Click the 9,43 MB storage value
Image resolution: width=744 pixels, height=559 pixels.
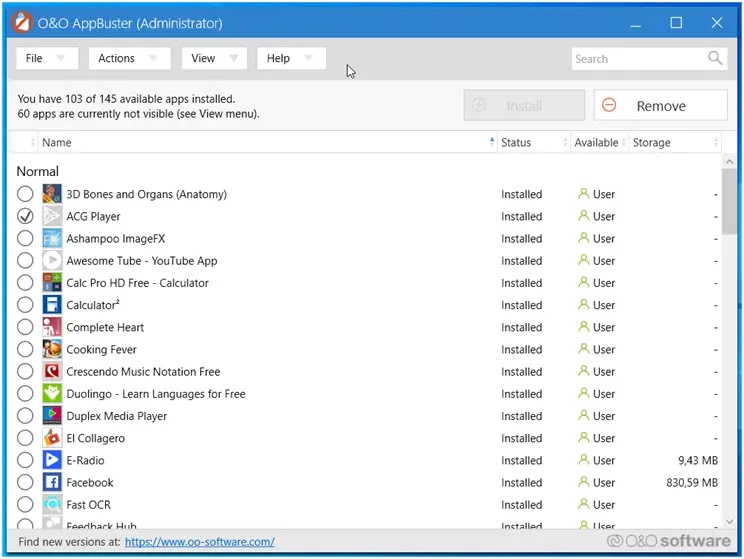click(x=698, y=460)
